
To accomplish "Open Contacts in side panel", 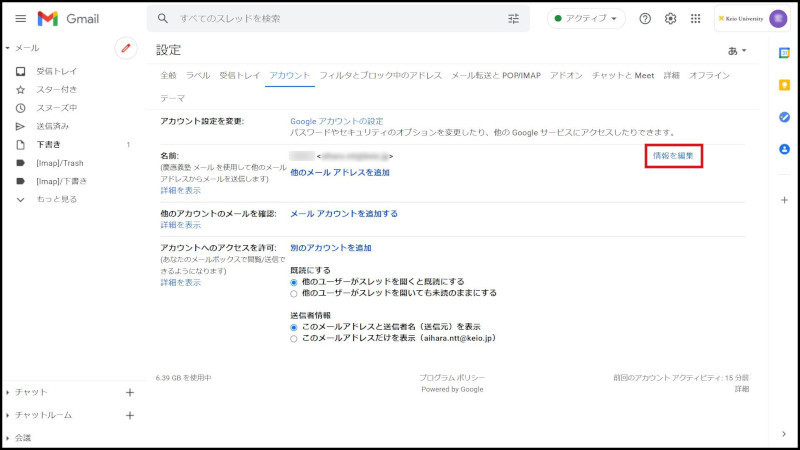I will (x=784, y=149).
